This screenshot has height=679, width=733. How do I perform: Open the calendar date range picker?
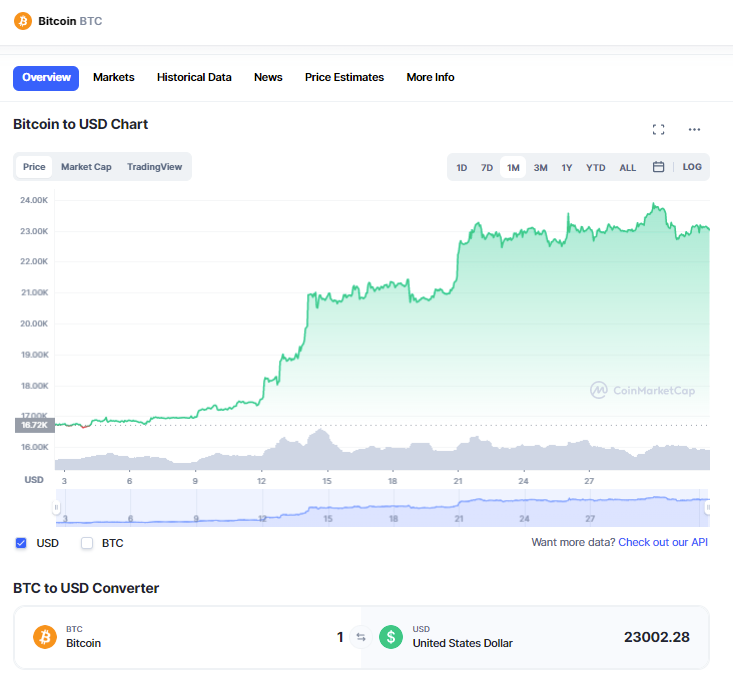[658, 166]
